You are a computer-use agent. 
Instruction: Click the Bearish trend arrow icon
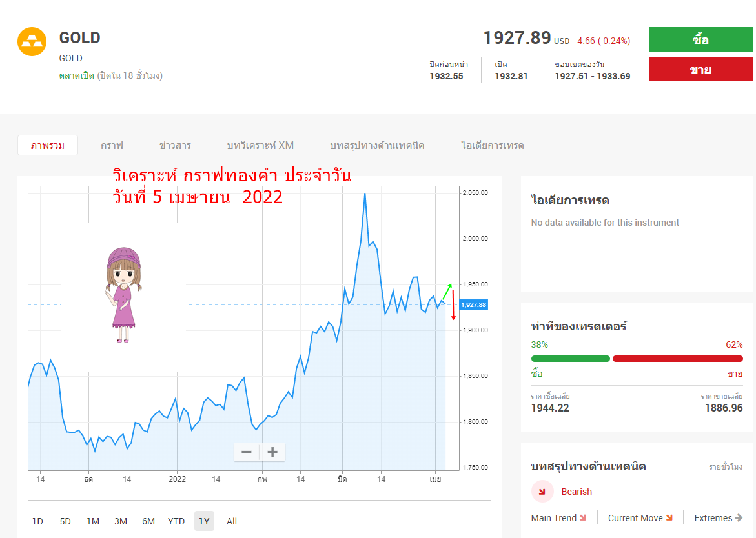[542, 492]
